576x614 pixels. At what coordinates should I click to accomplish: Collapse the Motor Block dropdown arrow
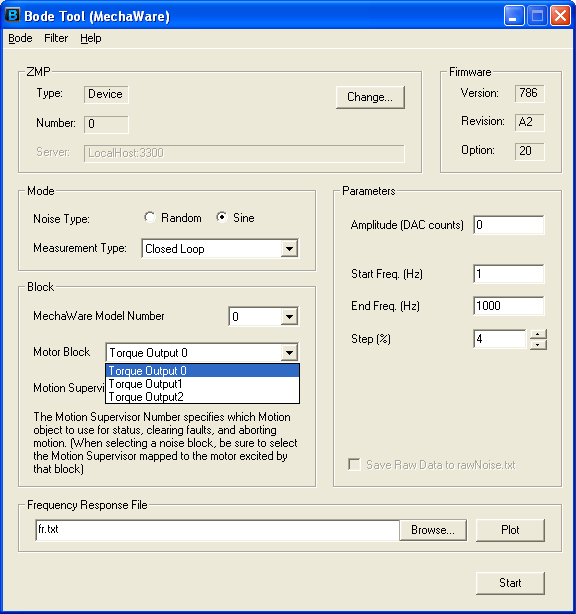[x=289, y=352]
